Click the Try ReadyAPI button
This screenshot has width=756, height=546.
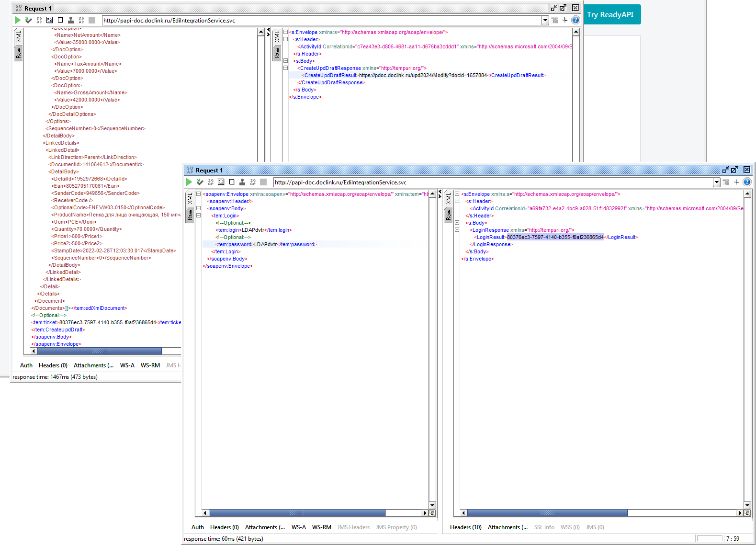610,15
